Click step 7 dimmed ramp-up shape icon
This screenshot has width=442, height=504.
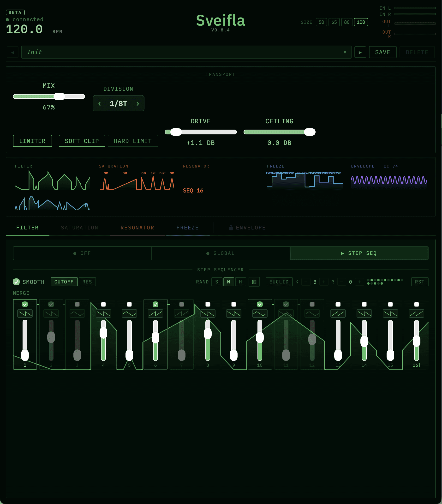181,314
